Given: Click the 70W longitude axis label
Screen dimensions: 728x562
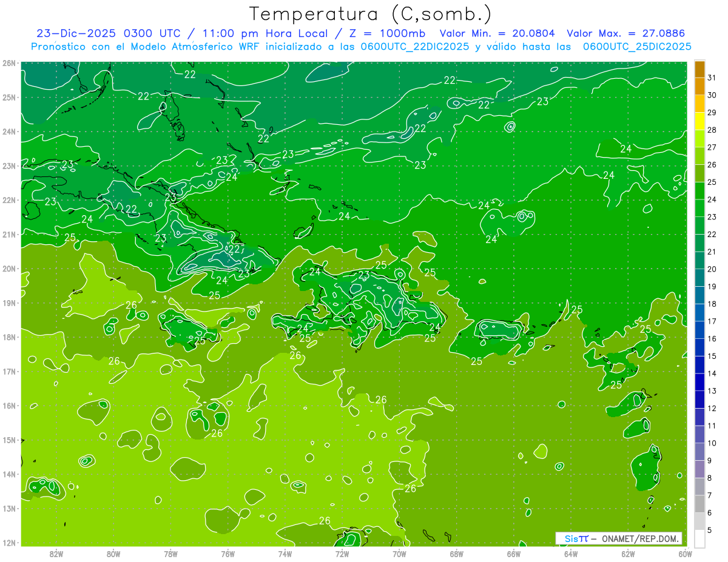Looking at the screenshot, I should click(399, 554).
